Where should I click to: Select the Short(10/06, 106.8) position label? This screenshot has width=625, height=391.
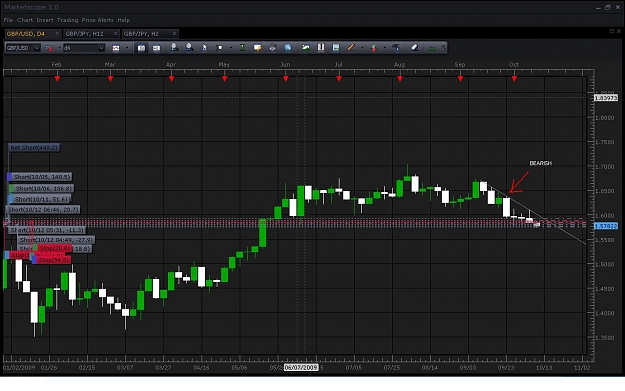tap(41, 188)
